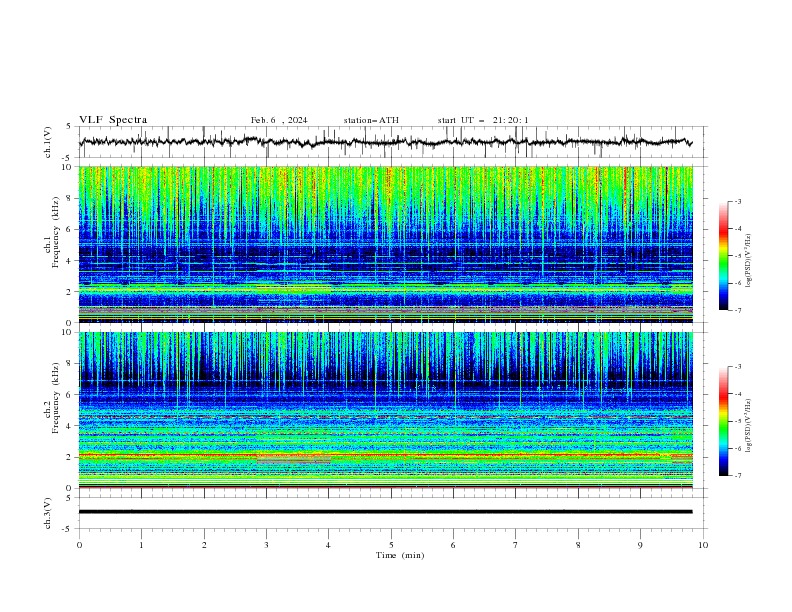Click time axis tick label "9"
Image resolution: width=792 pixels, height=612 pixels.
coord(640,545)
